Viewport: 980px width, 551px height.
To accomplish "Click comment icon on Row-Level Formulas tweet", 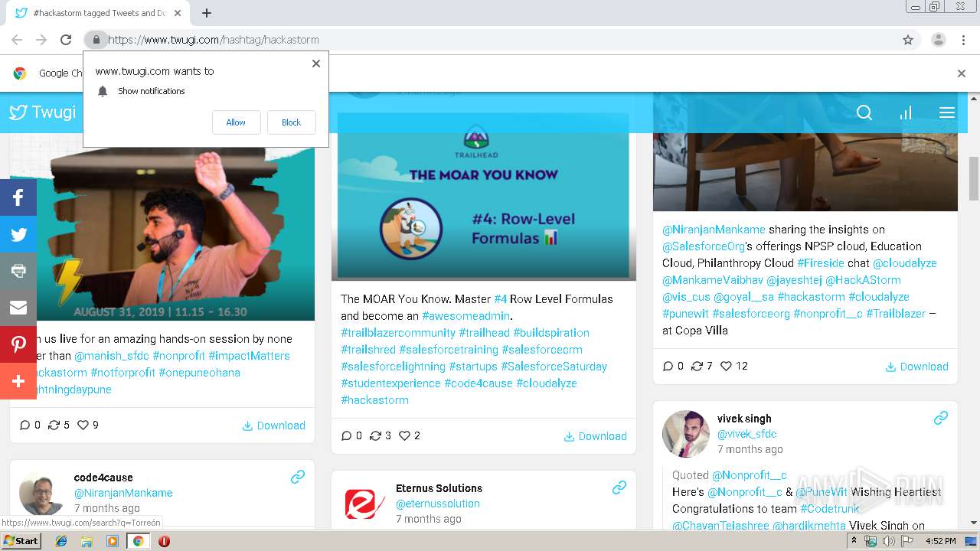I will tap(346, 435).
